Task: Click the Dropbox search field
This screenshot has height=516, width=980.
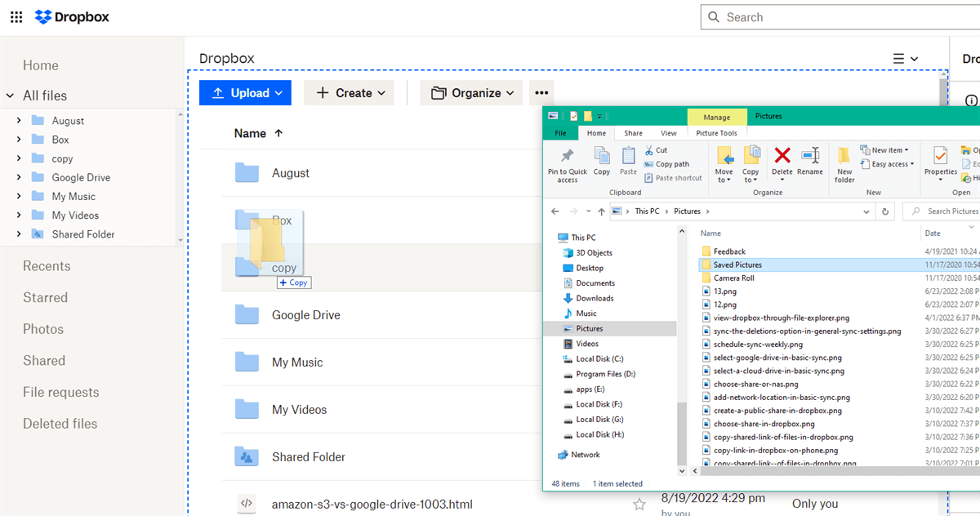Action: (841, 17)
